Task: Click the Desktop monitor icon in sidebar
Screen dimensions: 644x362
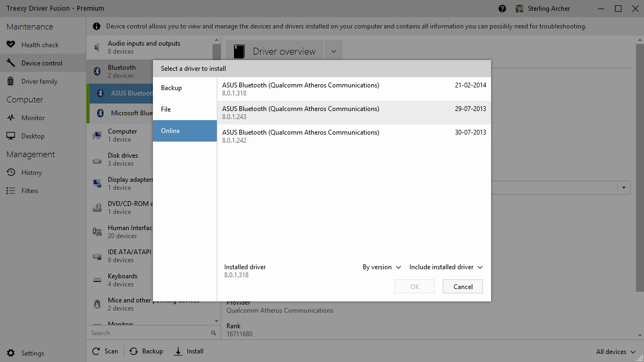Action: click(11, 136)
